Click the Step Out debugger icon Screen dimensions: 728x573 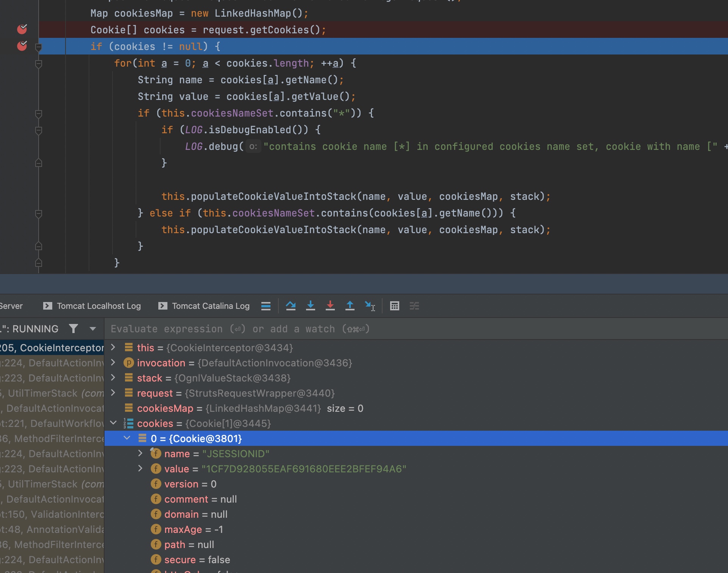pos(350,306)
